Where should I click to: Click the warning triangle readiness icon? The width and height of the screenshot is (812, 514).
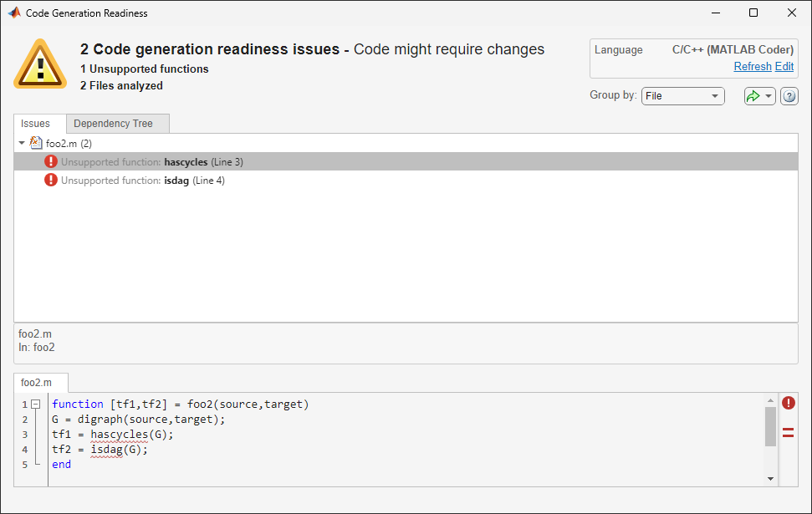coord(39,63)
